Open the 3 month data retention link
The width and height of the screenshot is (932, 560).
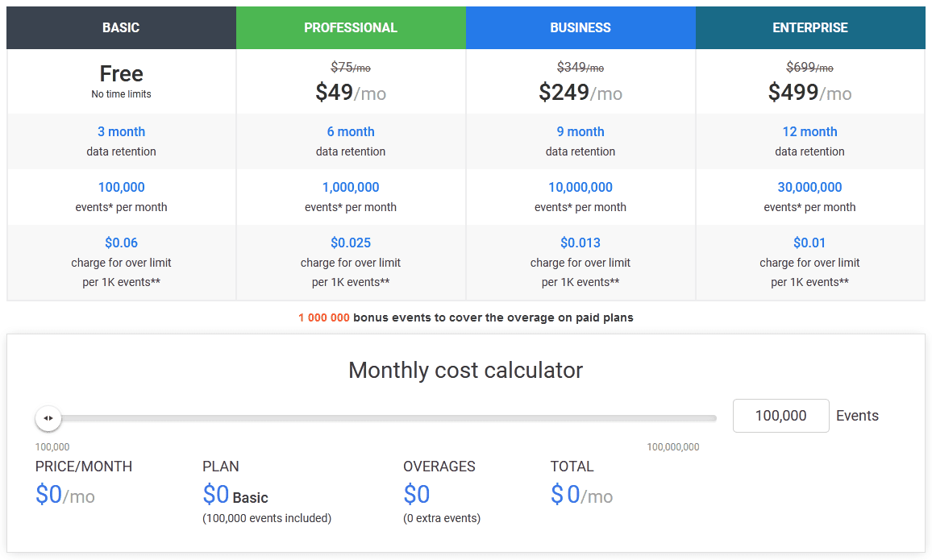pos(121,131)
